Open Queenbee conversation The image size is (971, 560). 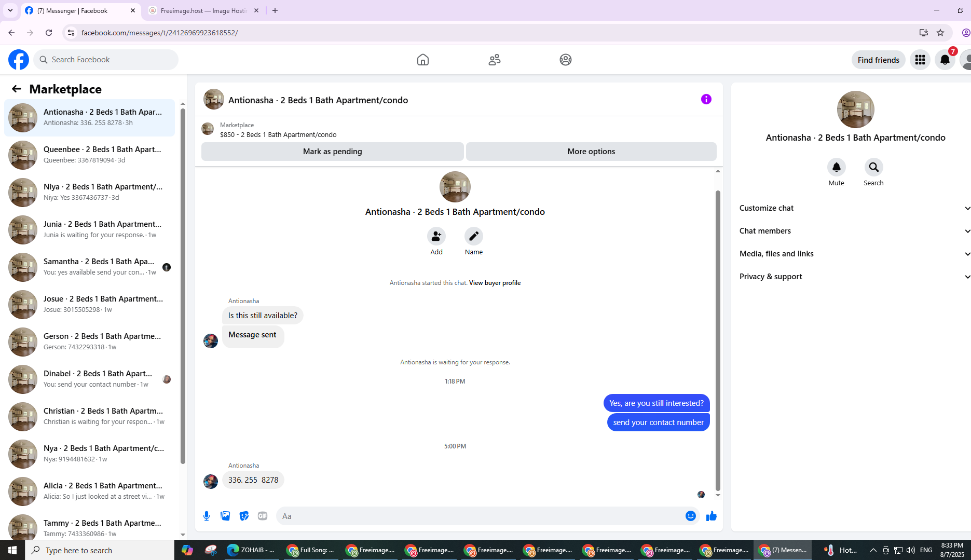(x=89, y=155)
